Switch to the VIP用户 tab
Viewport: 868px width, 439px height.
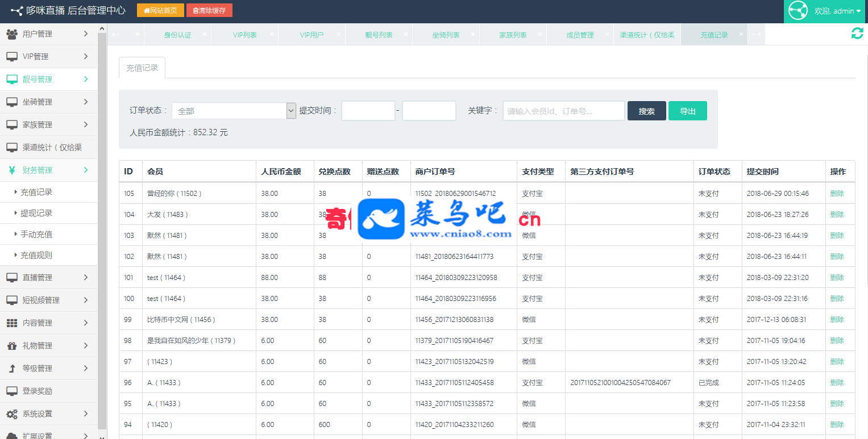point(312,35)
